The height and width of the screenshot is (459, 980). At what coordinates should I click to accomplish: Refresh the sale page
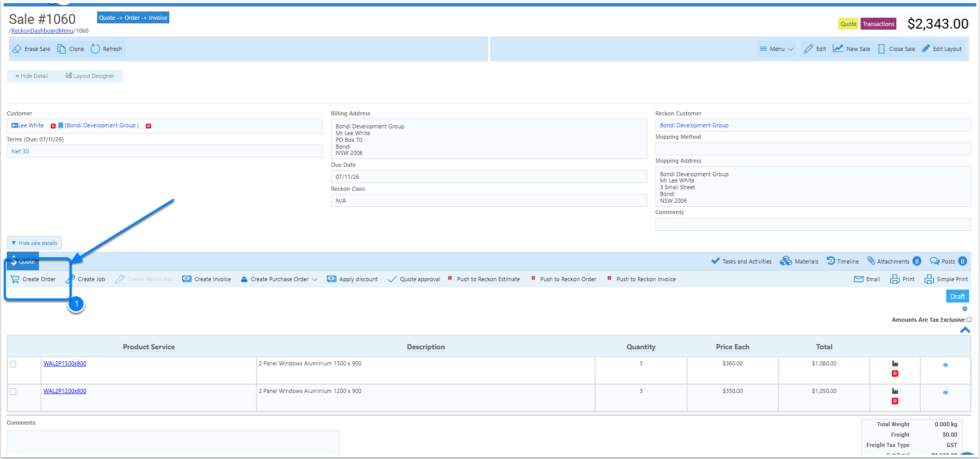[x=95, y=49]
